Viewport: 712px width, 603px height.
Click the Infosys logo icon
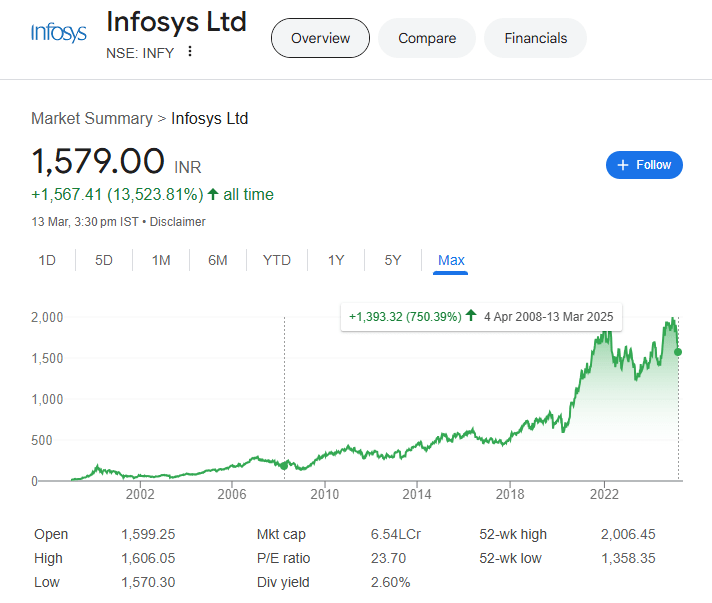click(x=59, y=34)
